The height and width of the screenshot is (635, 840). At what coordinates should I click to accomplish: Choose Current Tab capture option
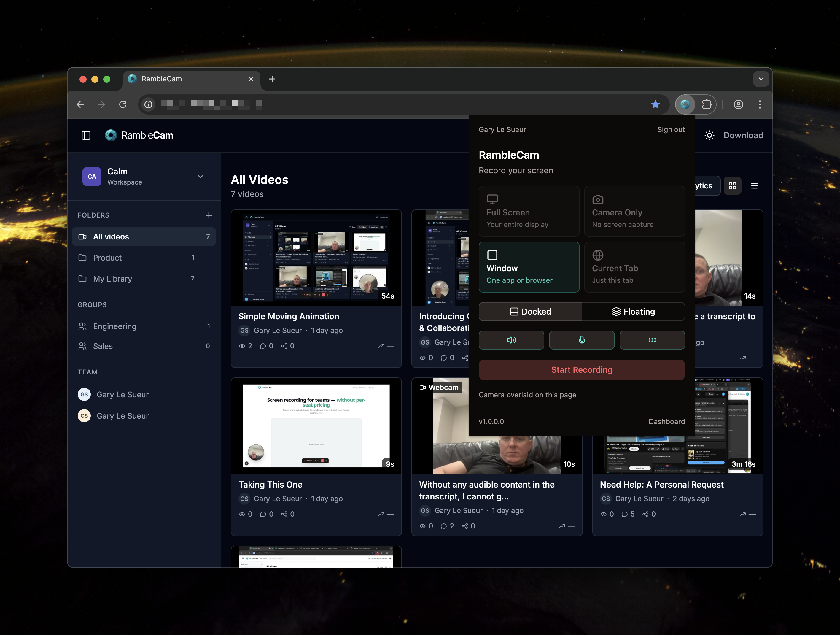pyautogui.click(x=634, y=267)
